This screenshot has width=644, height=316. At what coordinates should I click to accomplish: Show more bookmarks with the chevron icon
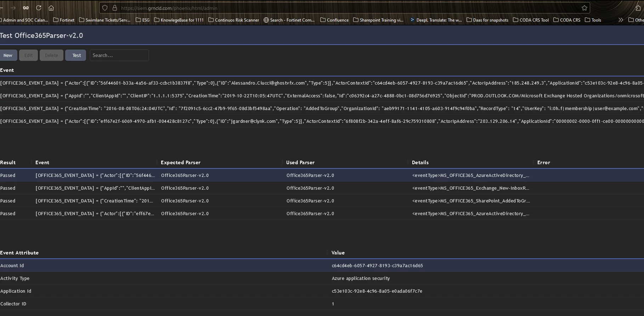coord(621,20)
